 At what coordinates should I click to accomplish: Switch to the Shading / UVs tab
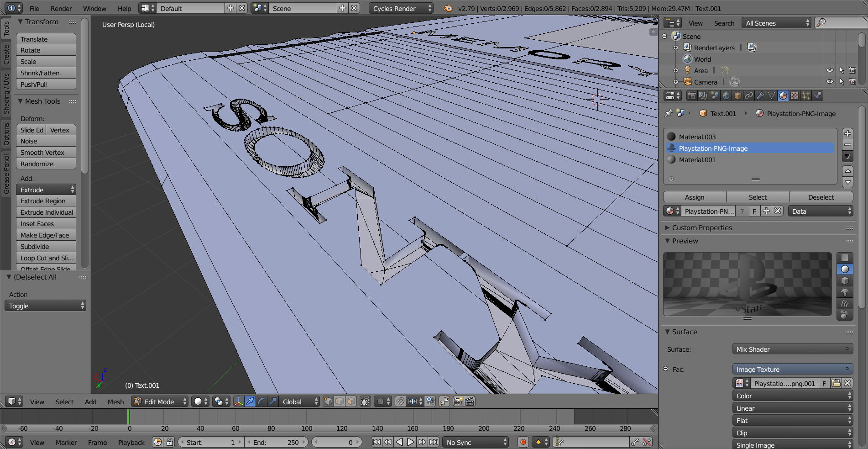(6, 93)
